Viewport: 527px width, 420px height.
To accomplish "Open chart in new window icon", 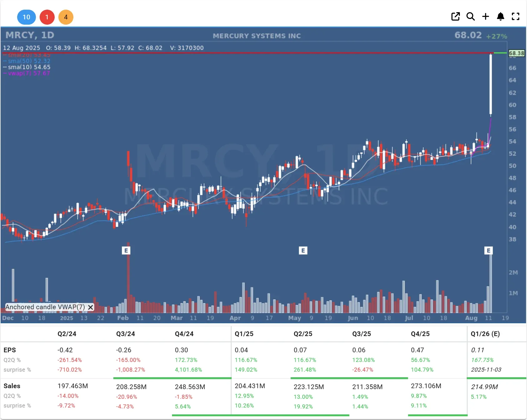I will [456, 17].
